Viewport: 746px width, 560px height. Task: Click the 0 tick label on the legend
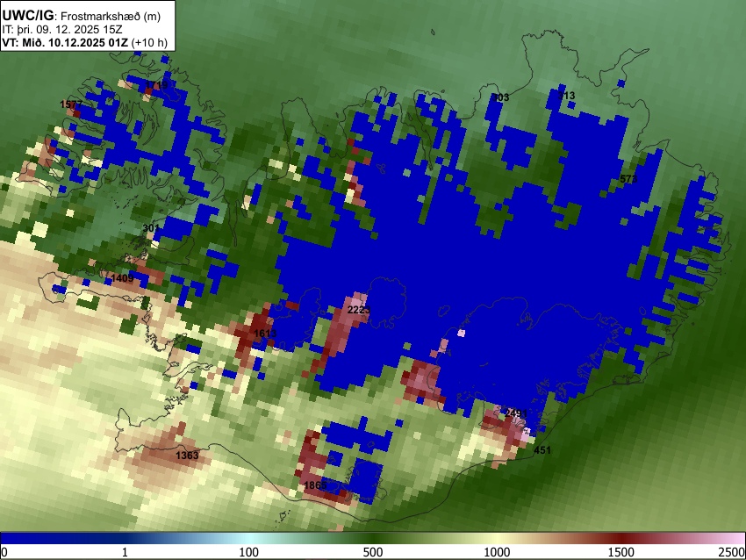[x=4, y=552]
